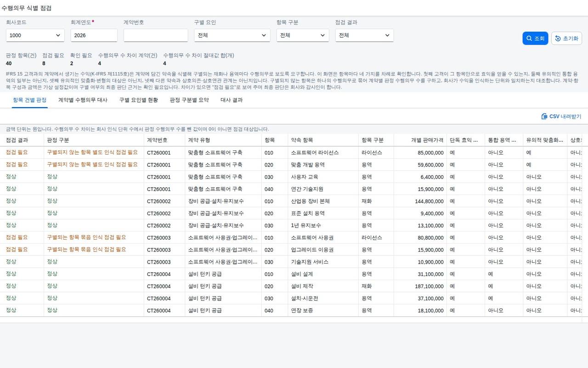Sort by the 점검 결과 column header
Screen dimensions: 588x368
[23, 140]
